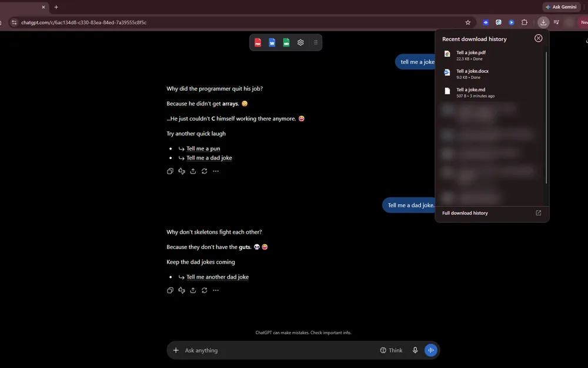Viewport: 588px width, 368px height.
Task: Open the 'Tell me another dad joke' suggestion
Action: click(218, 277)
